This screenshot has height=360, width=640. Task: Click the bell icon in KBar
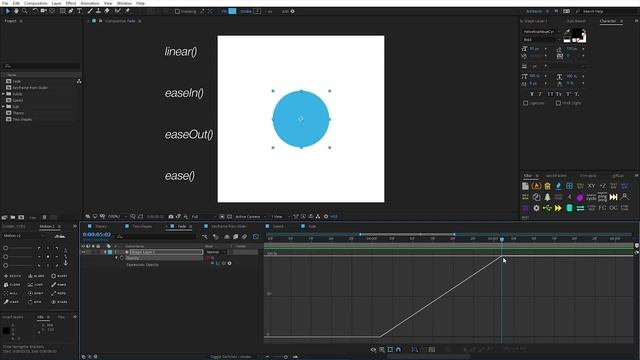547,198
